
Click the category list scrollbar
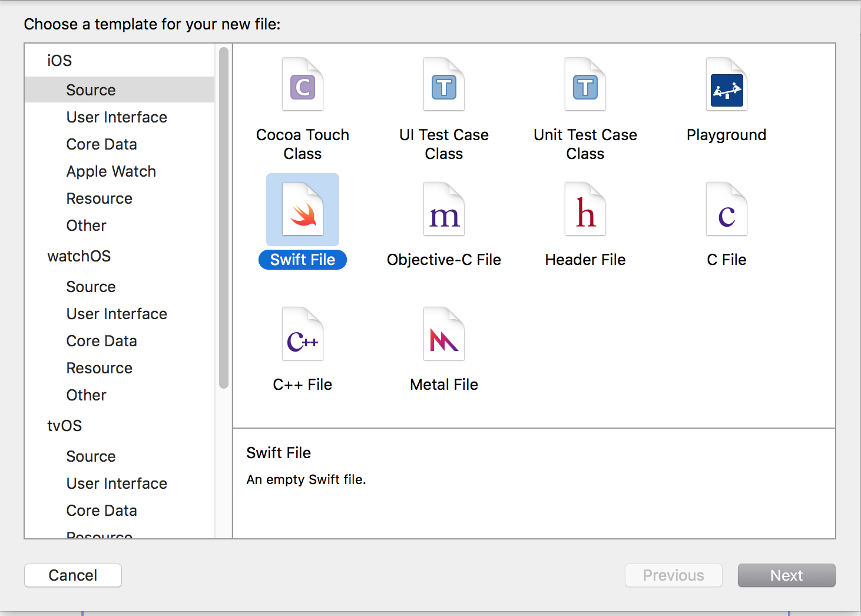tap(223, 218)
